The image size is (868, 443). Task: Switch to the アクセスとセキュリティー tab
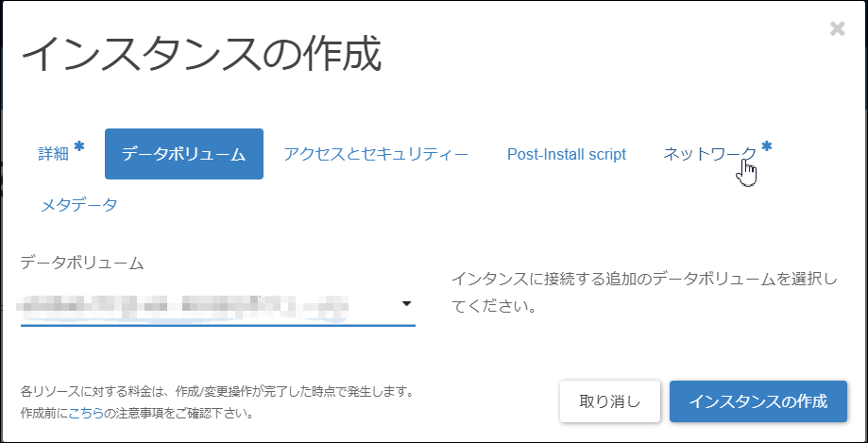click(376, 154)
